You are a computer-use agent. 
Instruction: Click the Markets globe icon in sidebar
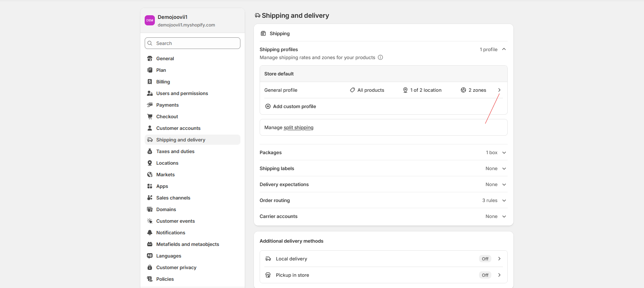click(x=150, y=174)
